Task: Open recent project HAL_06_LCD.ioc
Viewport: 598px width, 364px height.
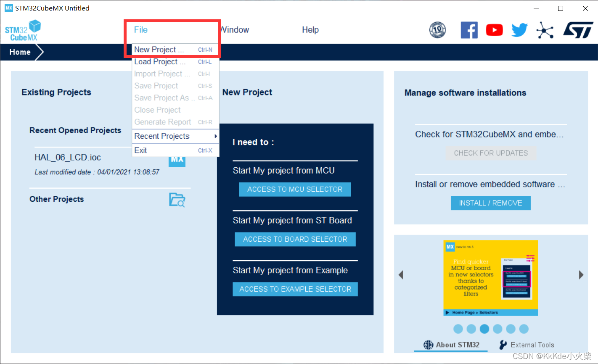Action: [68, 158]
